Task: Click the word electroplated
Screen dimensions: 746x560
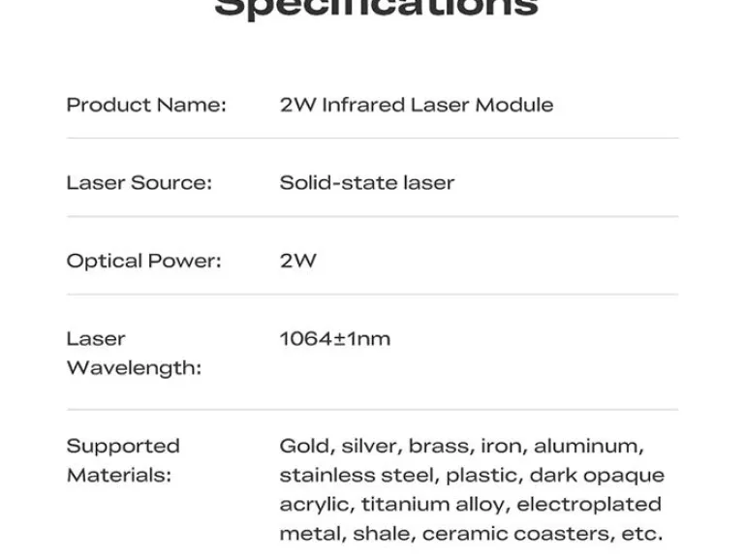Action: pos(589,505)
